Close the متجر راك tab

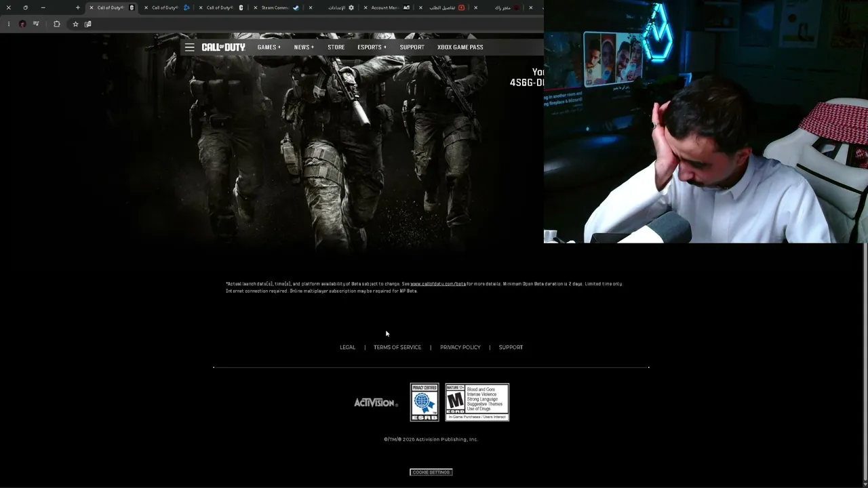click(x=475, y=7)
